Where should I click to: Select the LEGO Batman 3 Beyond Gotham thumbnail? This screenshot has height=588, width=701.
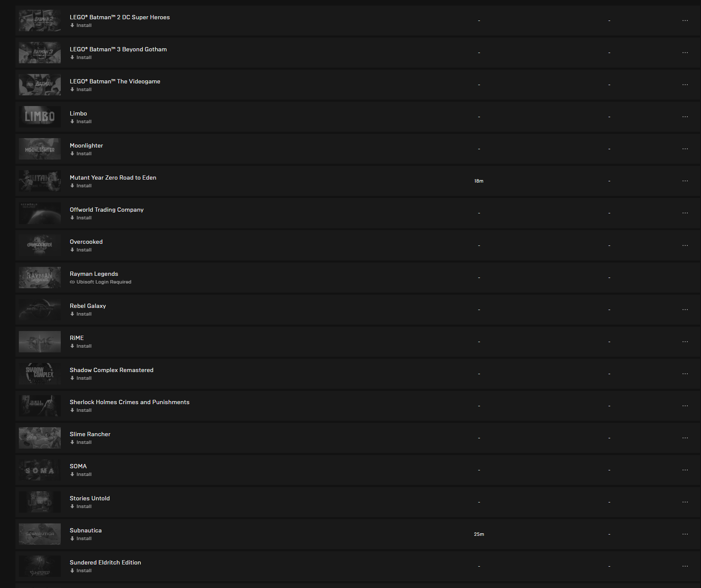tap(40, 53)
